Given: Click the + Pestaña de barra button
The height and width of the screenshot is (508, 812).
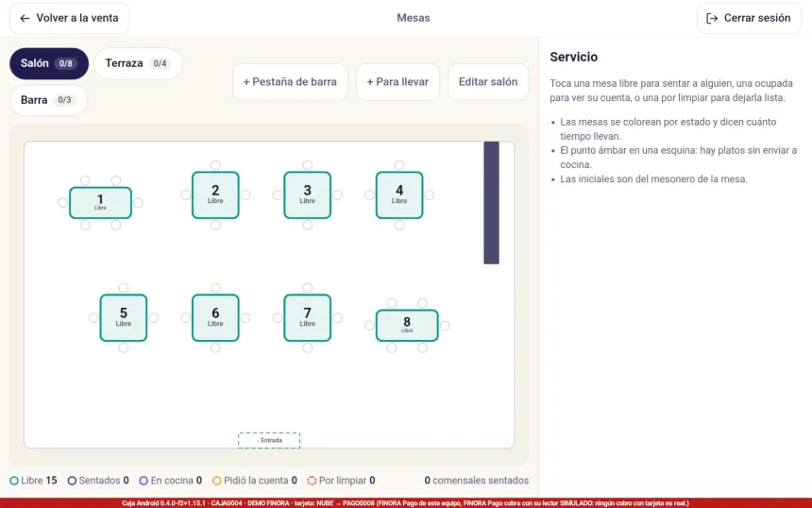Looking at the screenshot, I should 290,82.
